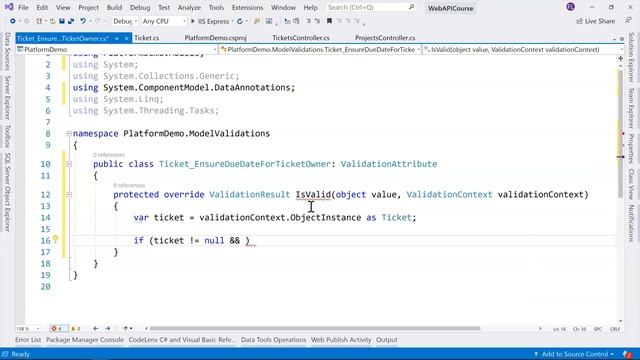Image resolution: width=640 pixels, height=360 pixels.
Task: Collapse the class block on line 10
Action: pos(69,164)
